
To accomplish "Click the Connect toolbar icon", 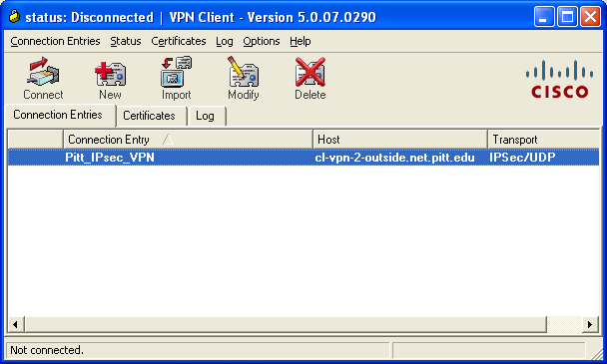I will [43, 79].
